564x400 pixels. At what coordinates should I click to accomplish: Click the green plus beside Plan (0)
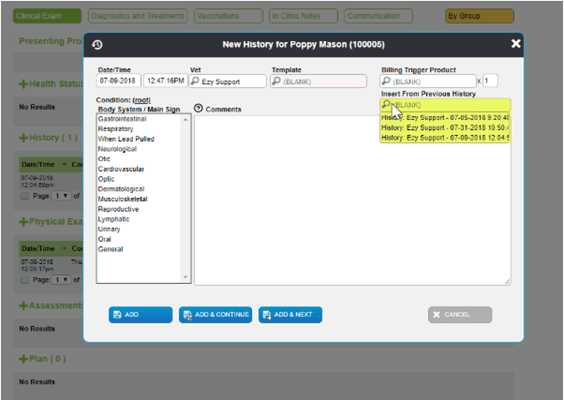tap(23, 359)
